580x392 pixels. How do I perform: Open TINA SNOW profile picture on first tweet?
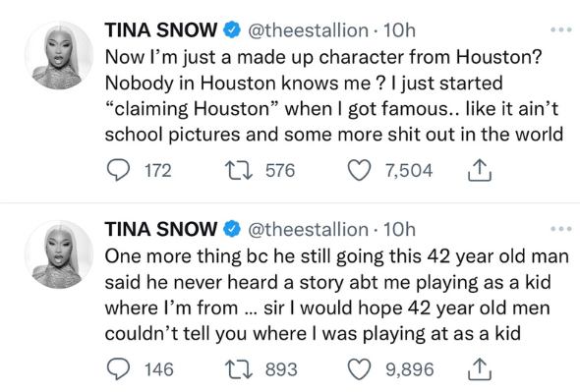(59, 55)
